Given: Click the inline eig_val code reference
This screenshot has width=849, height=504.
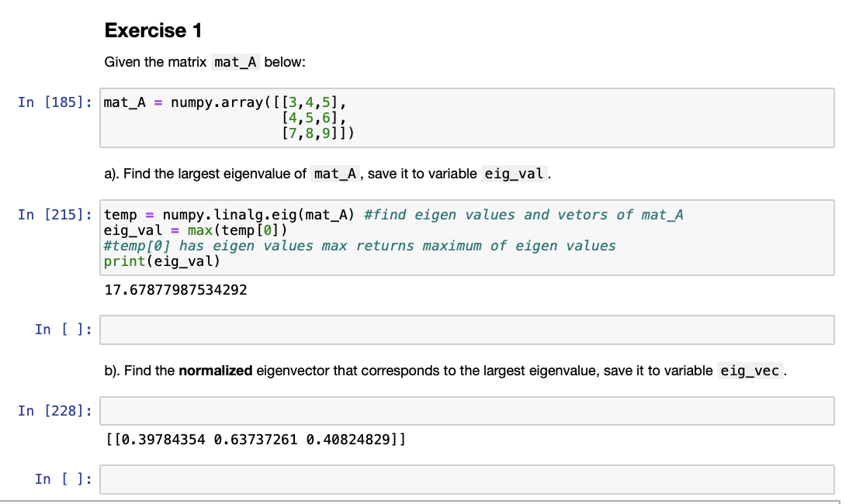Looking at the screenshot, I should (513, 174).
